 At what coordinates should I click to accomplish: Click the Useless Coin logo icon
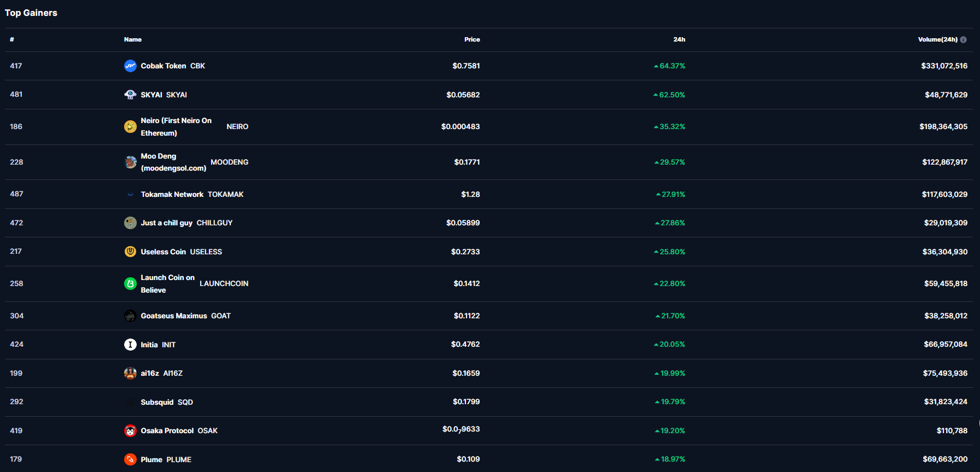coord(130,252)
